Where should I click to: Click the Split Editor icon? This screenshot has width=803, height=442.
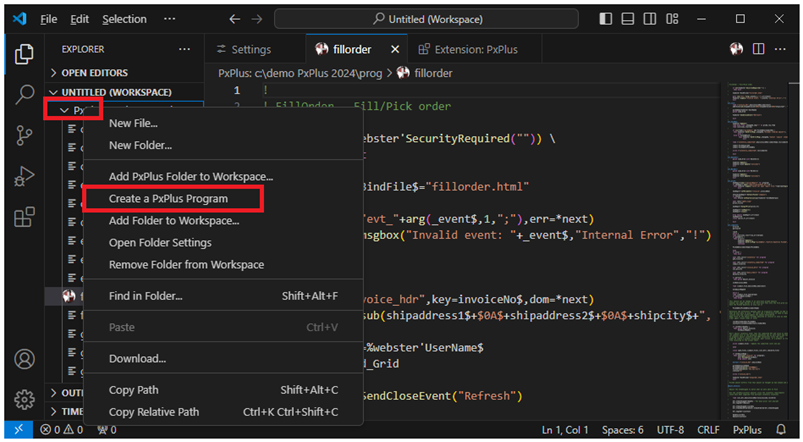click(758, 49)
